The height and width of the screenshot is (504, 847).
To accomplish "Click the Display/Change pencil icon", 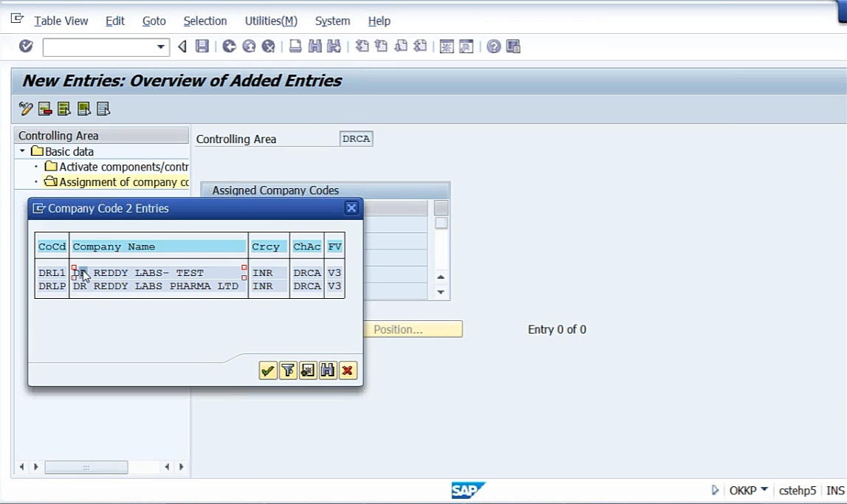I will 25,109.
